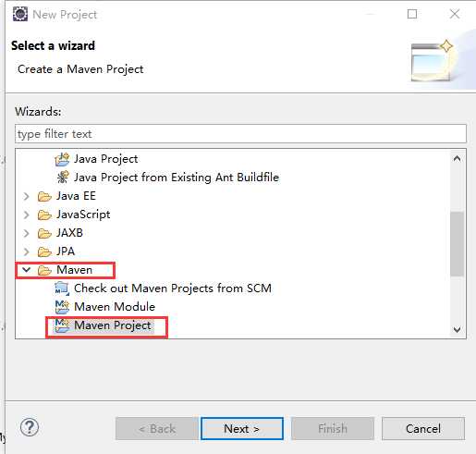
Task: Click the Next button
Action: coord(242,428)
